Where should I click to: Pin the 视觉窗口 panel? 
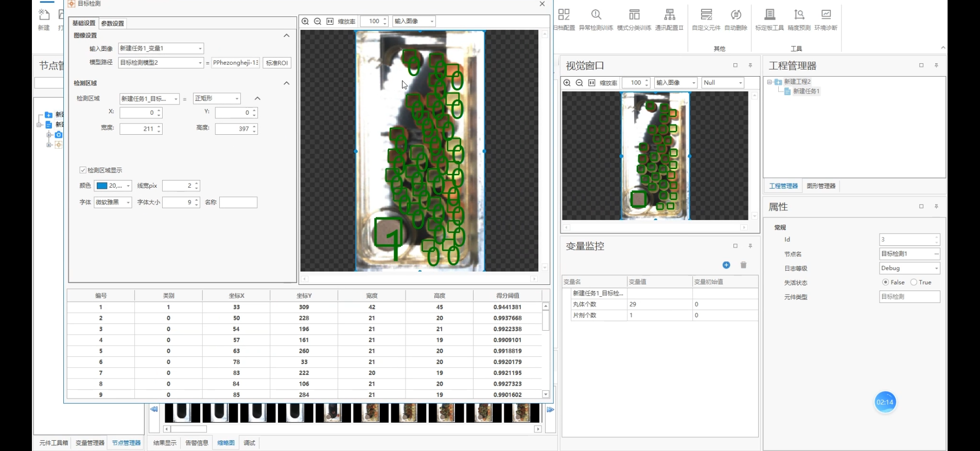pos(750,65)
